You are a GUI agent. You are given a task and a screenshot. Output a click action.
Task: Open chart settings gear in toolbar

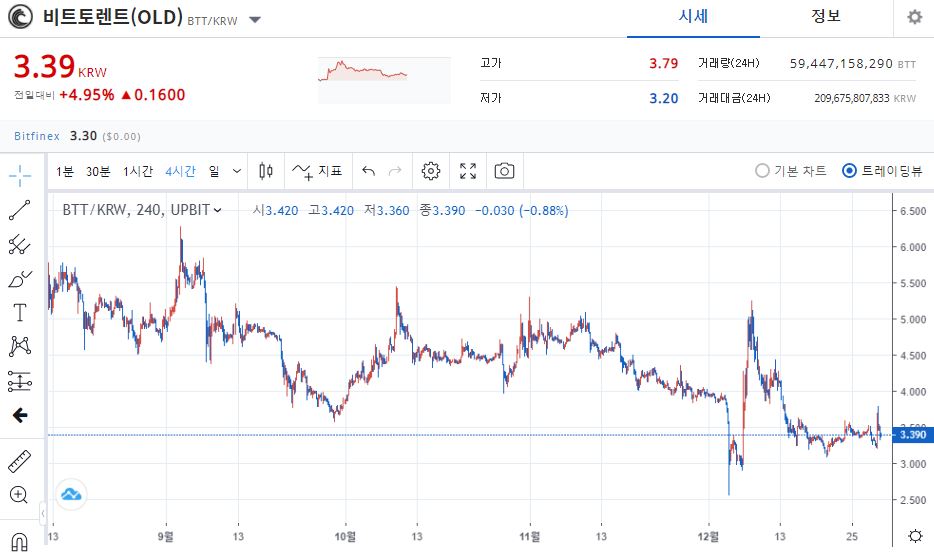(x=431, y=172)
